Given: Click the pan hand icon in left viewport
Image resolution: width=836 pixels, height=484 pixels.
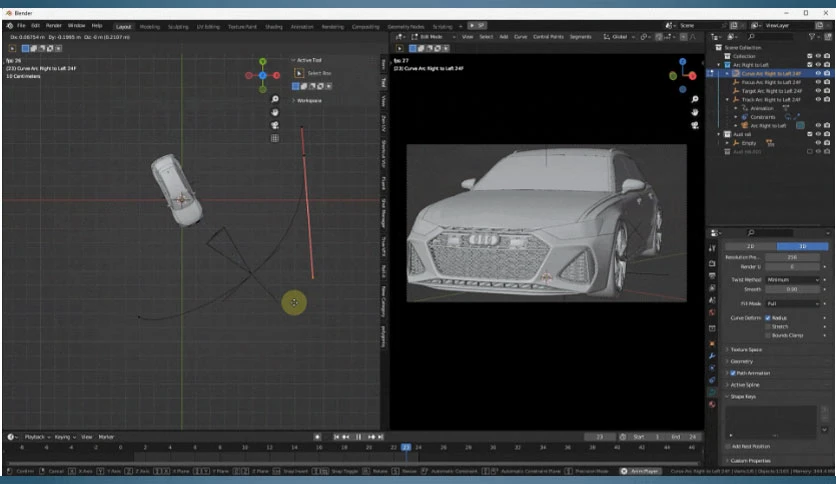Looking at the screenshot, I should coord(275,112).
